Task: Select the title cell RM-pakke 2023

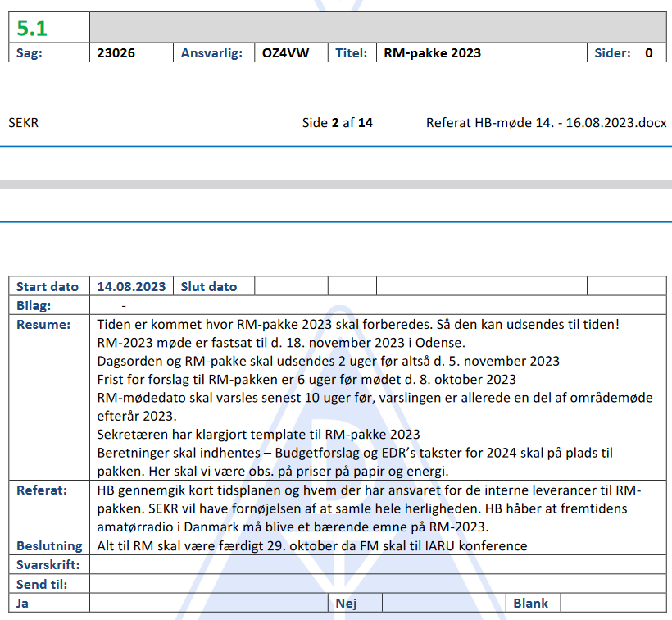Action: (432, 53)
